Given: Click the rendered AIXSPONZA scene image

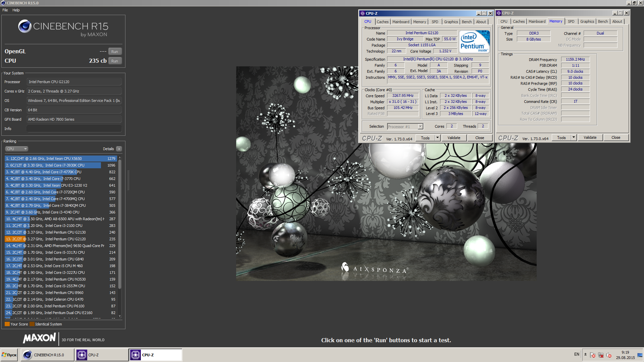Looking at the screenshot, I should pos(386,174).
